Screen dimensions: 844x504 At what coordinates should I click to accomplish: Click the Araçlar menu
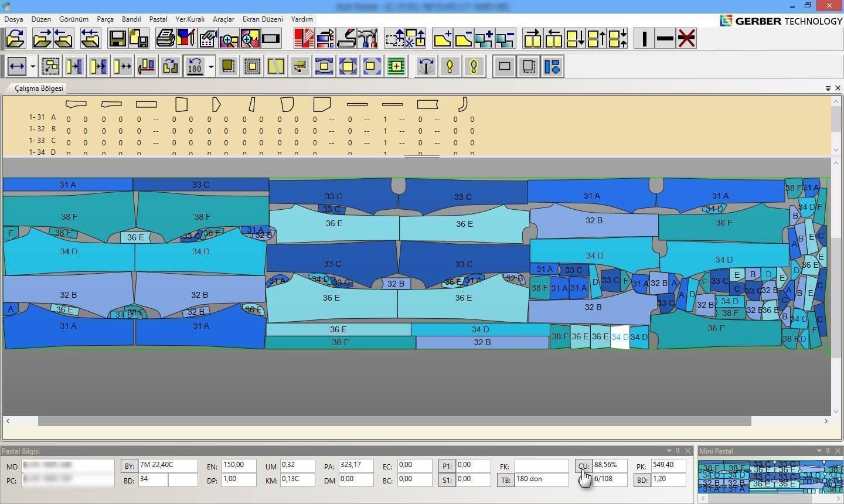click(223, 19)
